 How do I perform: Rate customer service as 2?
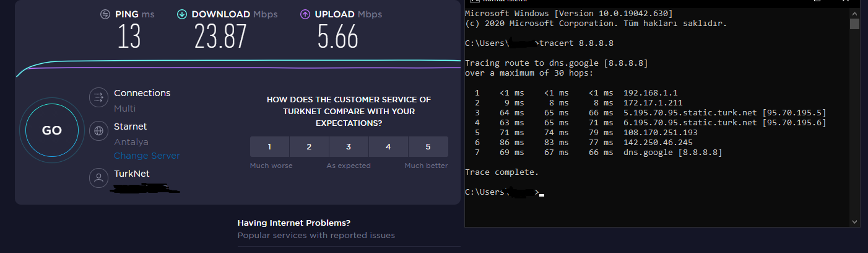coord(309,147)
